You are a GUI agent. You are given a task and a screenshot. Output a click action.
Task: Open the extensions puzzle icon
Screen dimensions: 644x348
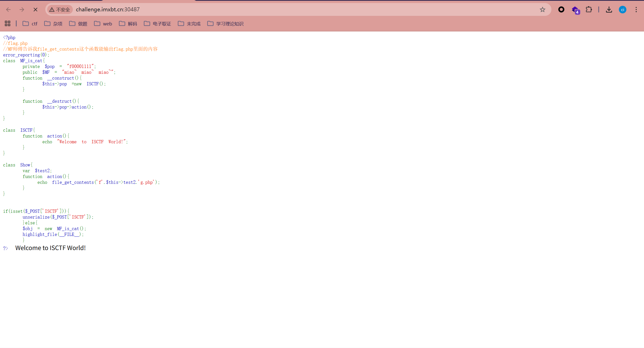pyautogui.click(x=589, y=10)
